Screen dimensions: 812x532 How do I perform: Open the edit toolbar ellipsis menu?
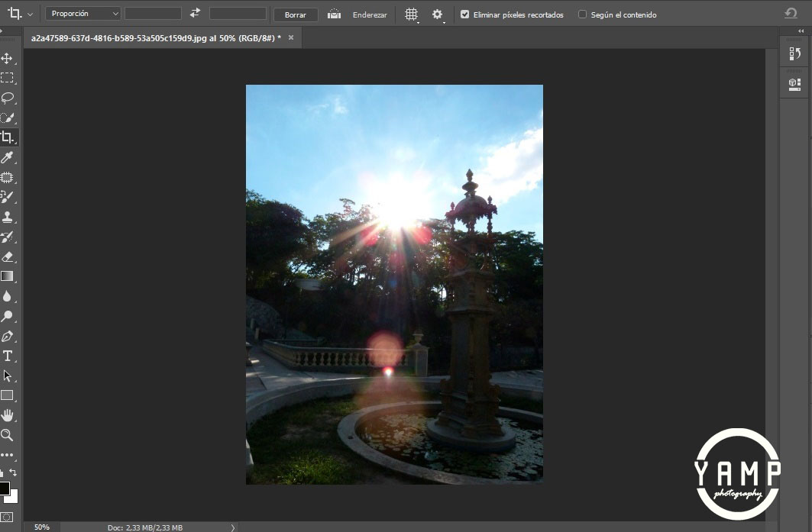click(x=7, y=455)
